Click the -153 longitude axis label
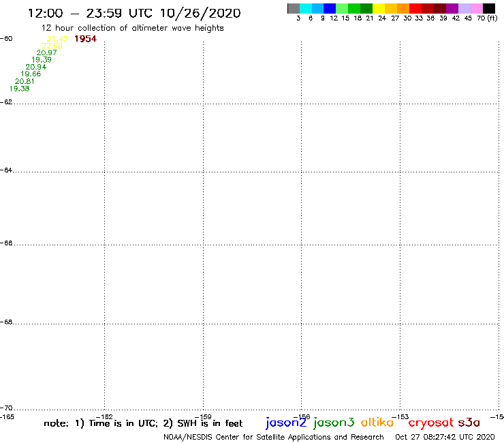Screen dimensions: 504x443 pos(400,417)
